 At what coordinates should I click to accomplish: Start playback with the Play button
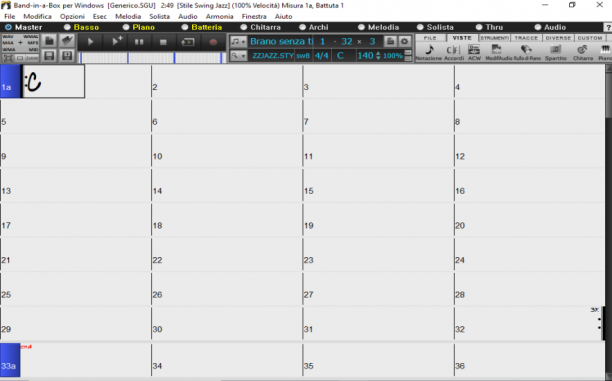[91, 42]
